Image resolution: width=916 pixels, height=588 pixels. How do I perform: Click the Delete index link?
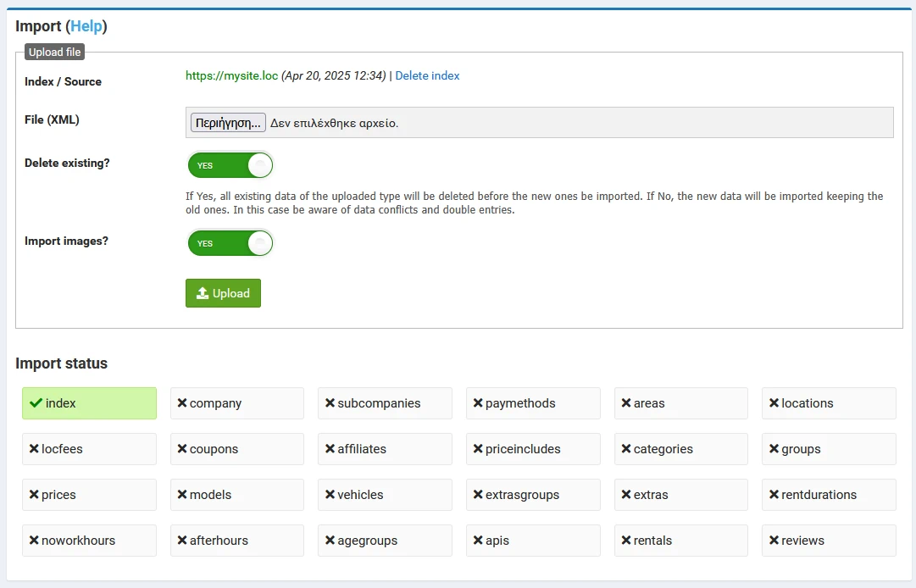click(427, 75)
